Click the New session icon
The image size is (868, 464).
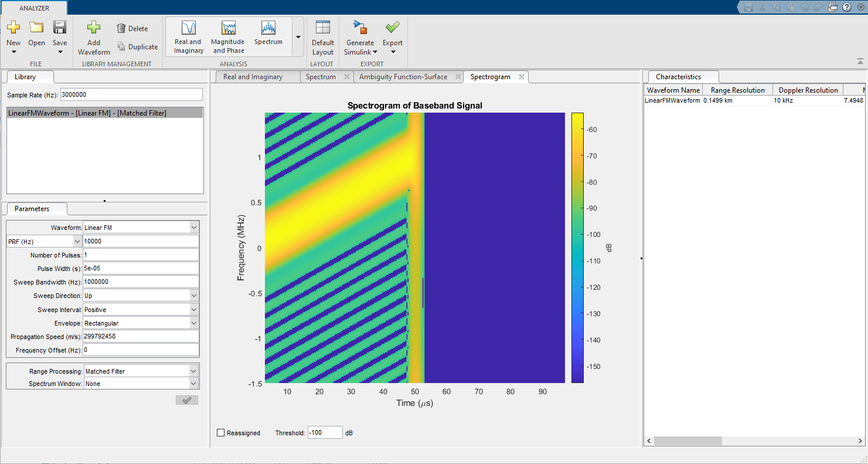[13, 28]
